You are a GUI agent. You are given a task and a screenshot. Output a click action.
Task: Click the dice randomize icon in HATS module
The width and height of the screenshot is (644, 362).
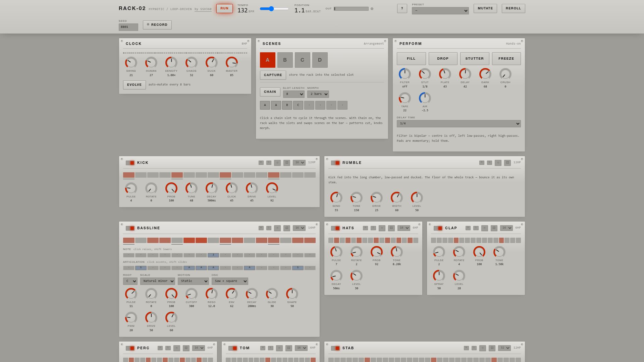pos(391,228)
